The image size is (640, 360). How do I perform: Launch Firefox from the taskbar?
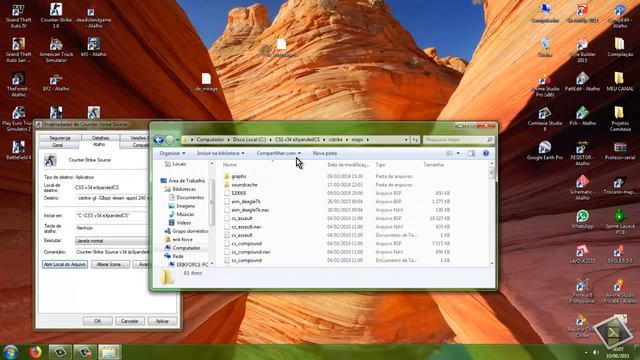coord(36,352)
